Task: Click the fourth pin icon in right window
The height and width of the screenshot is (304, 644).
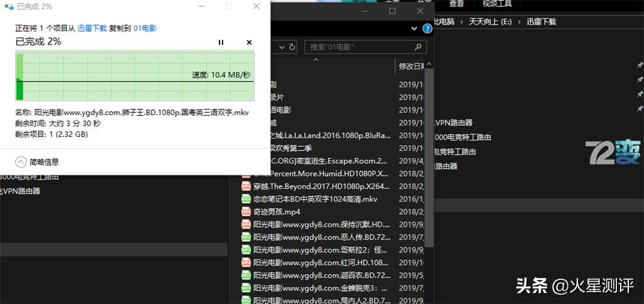Action: 640,109
